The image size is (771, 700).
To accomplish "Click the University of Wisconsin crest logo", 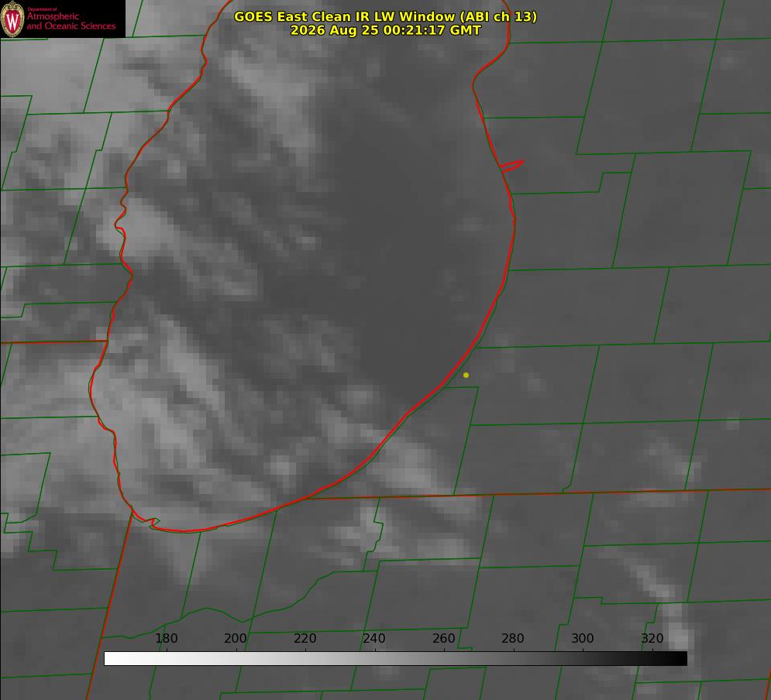I will pyautogui.click(x=12, y=19).
